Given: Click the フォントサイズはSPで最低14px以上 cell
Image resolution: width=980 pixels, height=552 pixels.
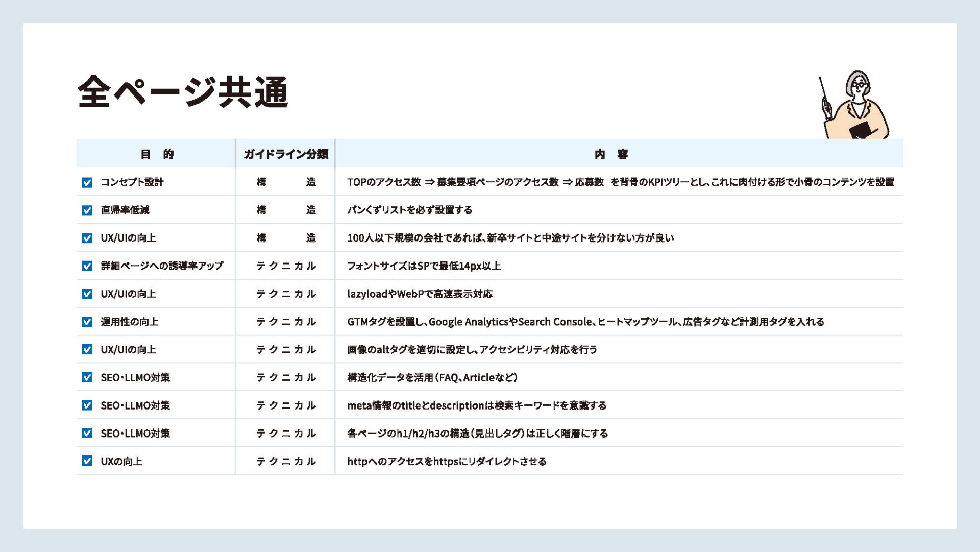Looking at the screenshot, I should pos(424,266).
